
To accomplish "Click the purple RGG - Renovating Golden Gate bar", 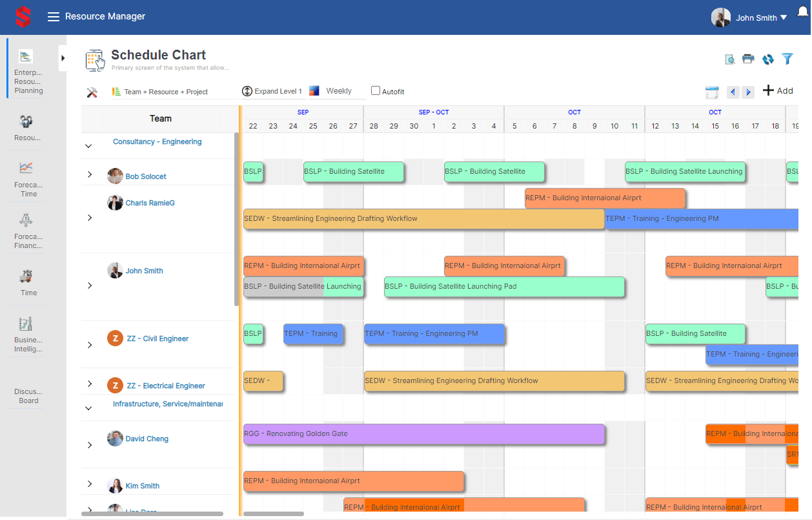I will pos(423,434).
